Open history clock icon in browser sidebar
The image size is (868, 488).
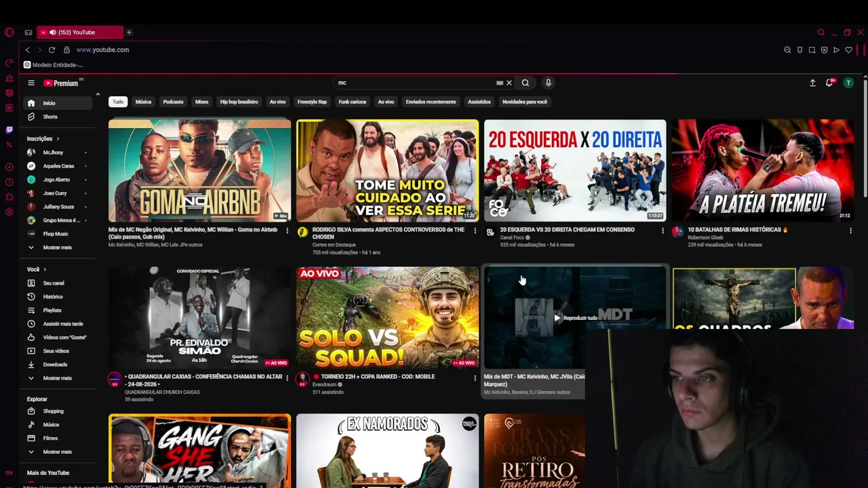[9, 182]
